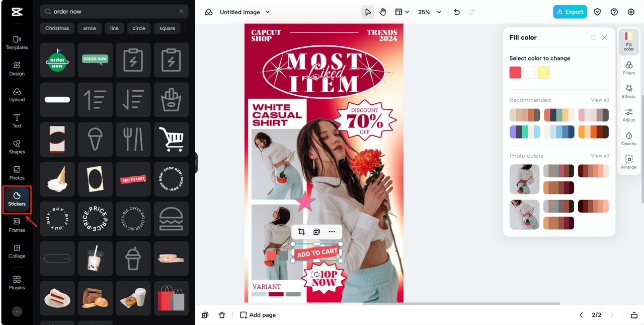
Task: Click the cloud save status icon
Action: pyautogui.click(x=209, y=12)
